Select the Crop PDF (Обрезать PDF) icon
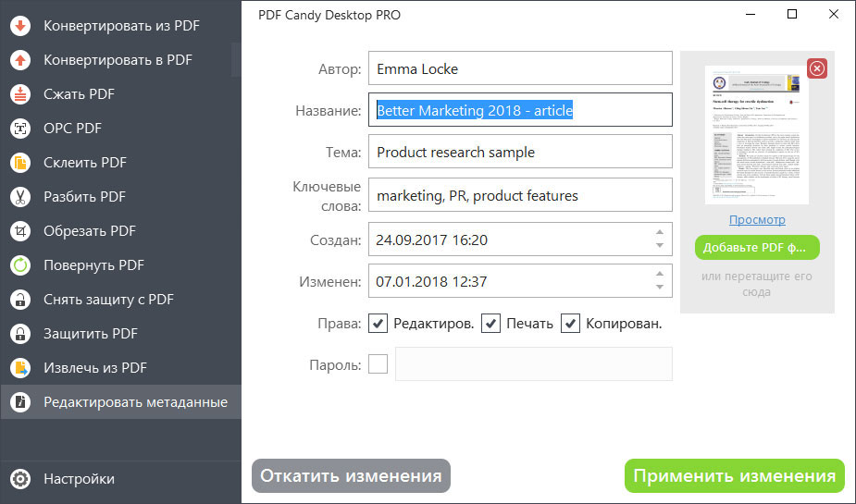This screenshot has height=504, width=856. 19,231
